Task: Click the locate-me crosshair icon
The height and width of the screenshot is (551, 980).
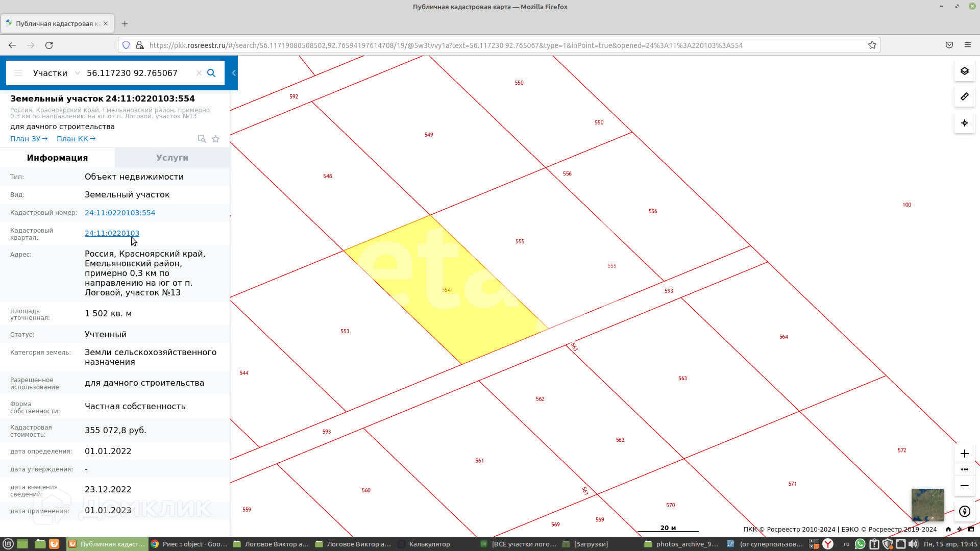Action: (964, 123)
